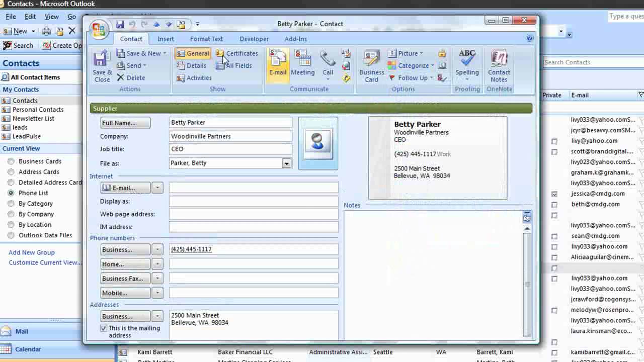Open Customize Quick Access Toolbar arrow

198,24
